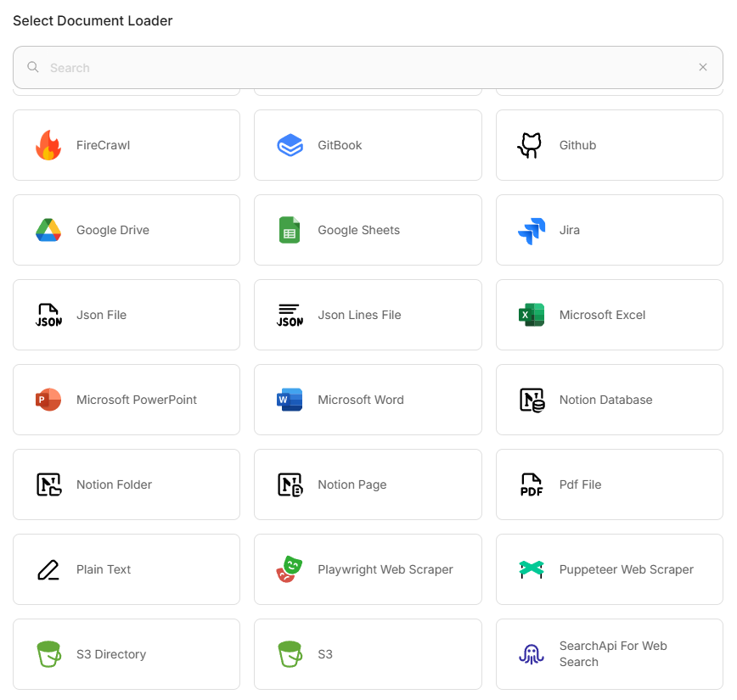Select the Microsoft Excel loader icon
737x700 pixels.
point(531,315)
